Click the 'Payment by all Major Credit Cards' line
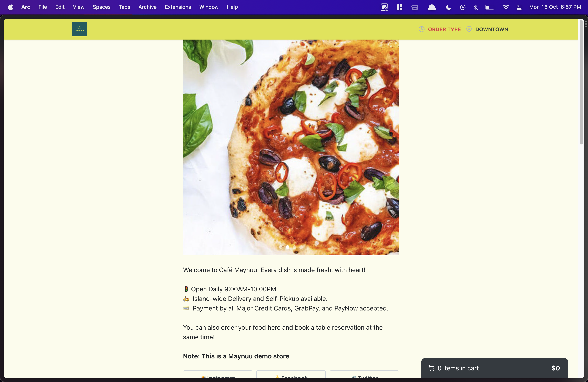 click(x=290, y=308)
